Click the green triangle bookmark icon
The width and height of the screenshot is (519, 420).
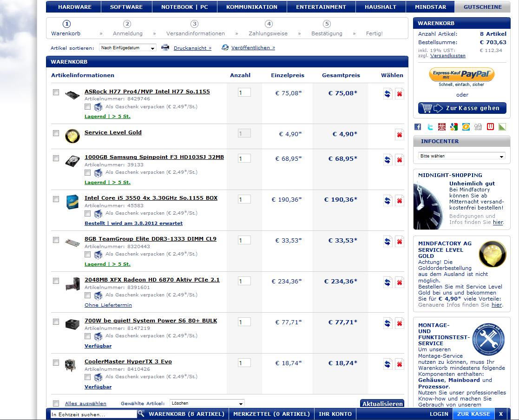tap(502, 127)
